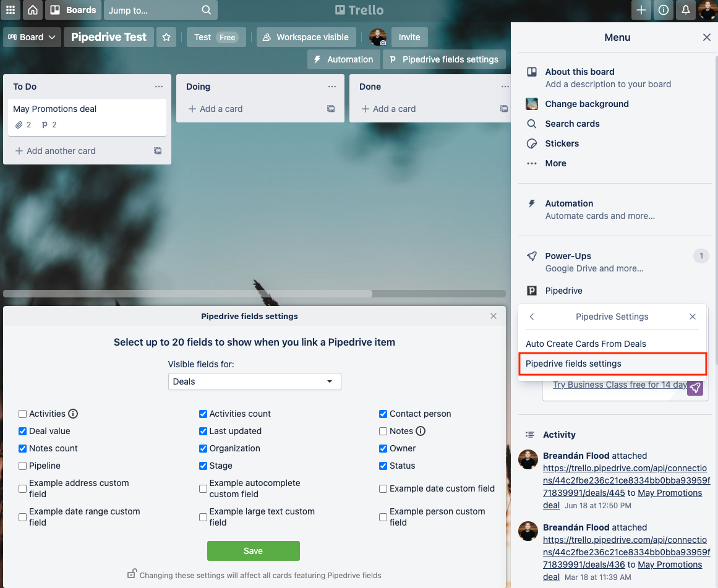The width and height of the screenshot is (718, 588).
Task: Open the user profile avatar in header
Action: pos(708,10)
